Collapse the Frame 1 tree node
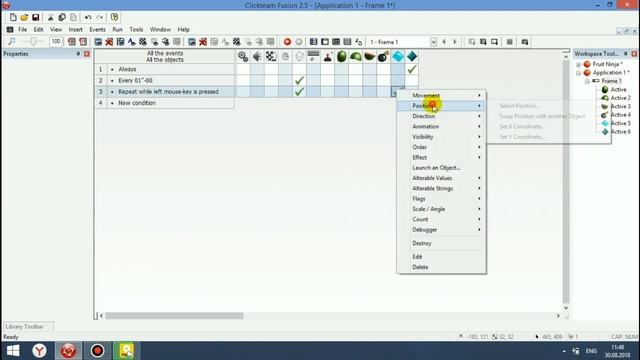The image size is (640, 360). click(x=587, y=81)
